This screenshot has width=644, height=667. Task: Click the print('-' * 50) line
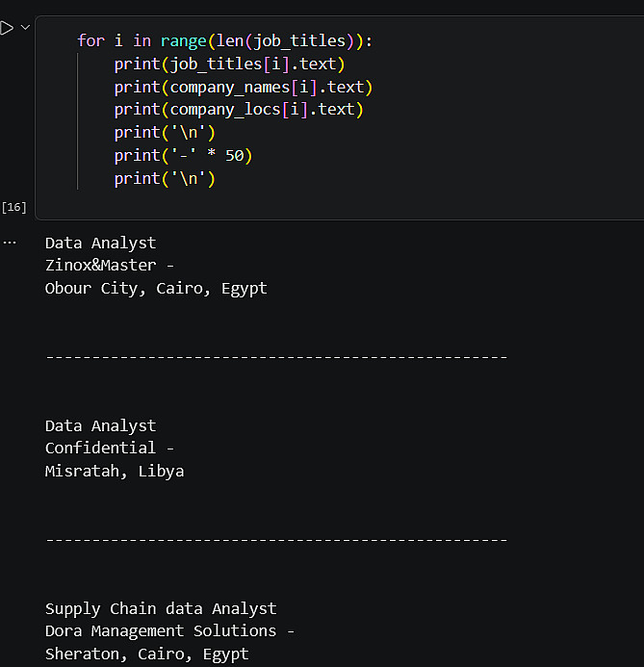pyautogui.click(x=183, y=156)
